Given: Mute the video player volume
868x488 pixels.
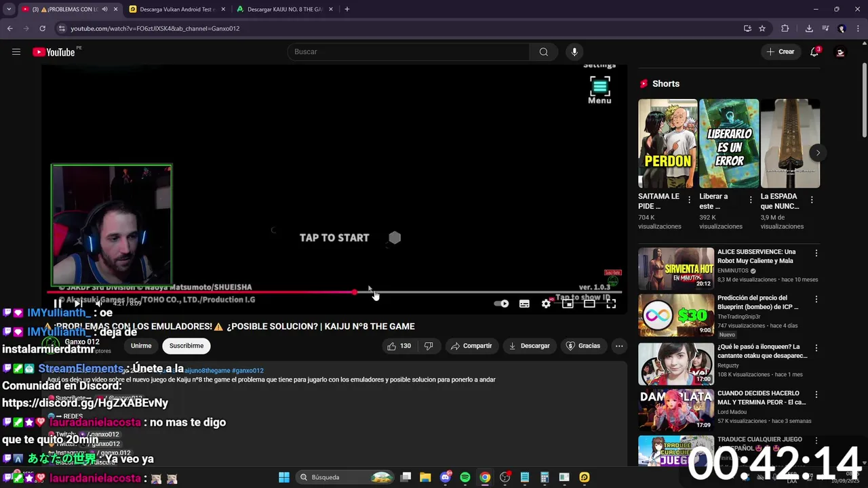Looking at the screenshot, I should pos(98,304).
